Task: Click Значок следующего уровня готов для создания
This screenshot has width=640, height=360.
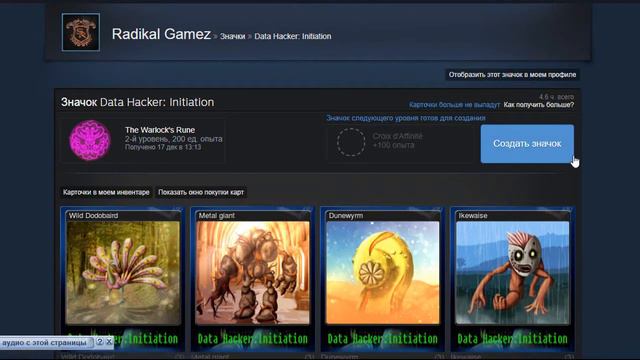Action: [x=406, y=118]
